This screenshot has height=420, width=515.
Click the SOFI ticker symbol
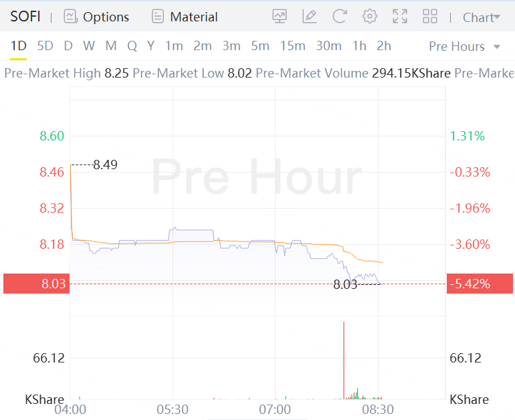coord(25,17)
